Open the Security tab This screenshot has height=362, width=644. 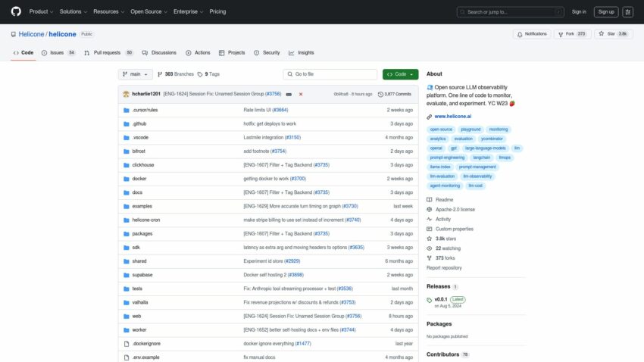pos(267,52)
